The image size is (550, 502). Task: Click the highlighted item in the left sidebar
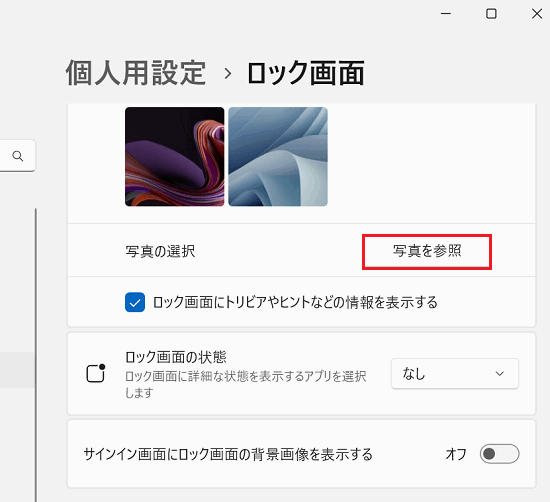coord(17,370)
